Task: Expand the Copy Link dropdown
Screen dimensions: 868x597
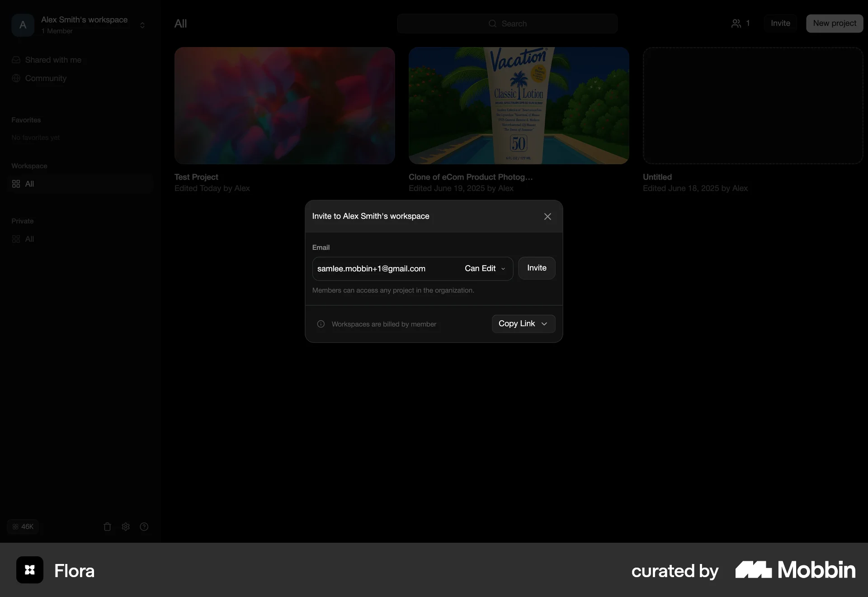Action: pyautogui.click(x=523, y=324)
